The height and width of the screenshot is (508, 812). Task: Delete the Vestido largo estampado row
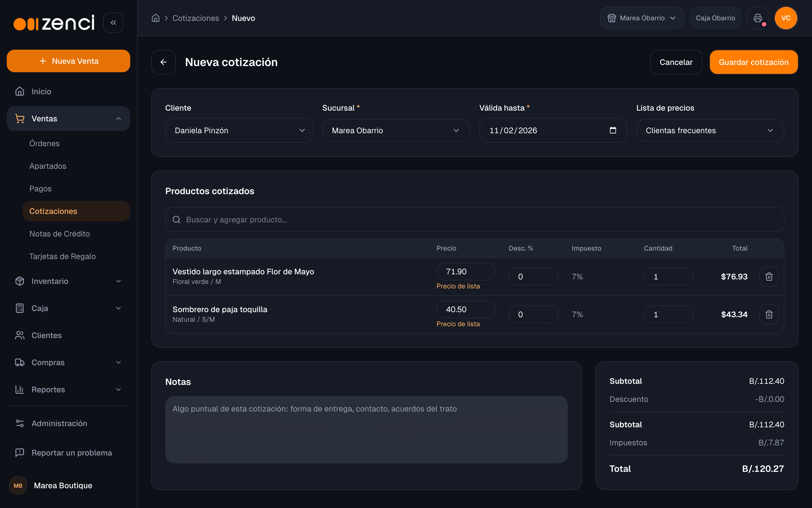769,277
